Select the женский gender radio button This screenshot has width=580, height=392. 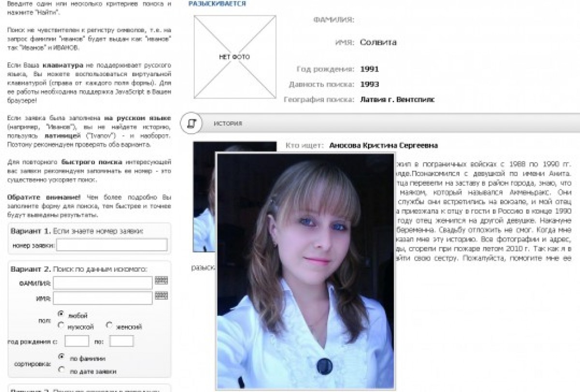(109, 325)
